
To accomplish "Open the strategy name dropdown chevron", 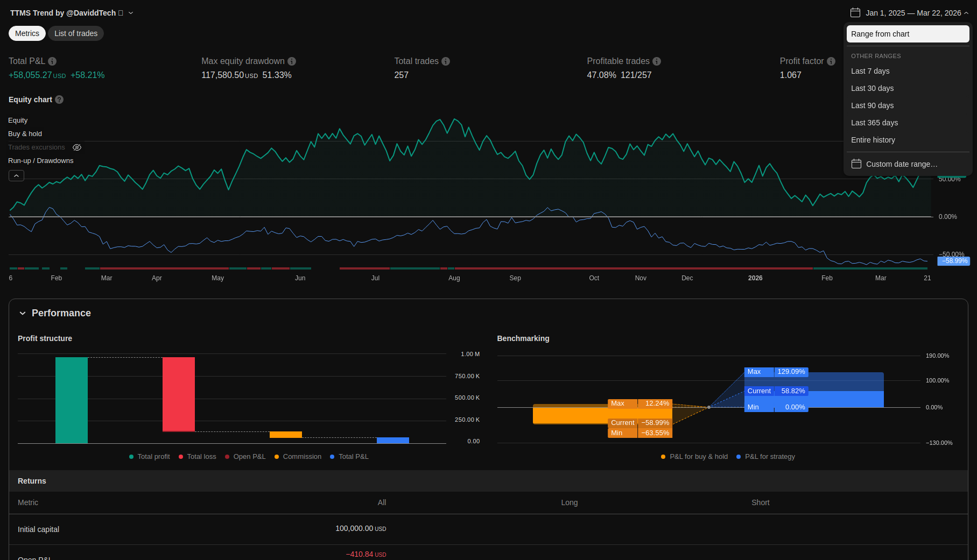I will [x=131, y=13].
